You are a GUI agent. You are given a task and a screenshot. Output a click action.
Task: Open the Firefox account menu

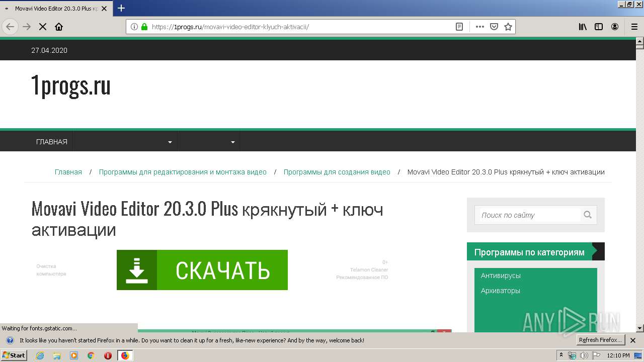pyautogui.click(x=615, y=27)
